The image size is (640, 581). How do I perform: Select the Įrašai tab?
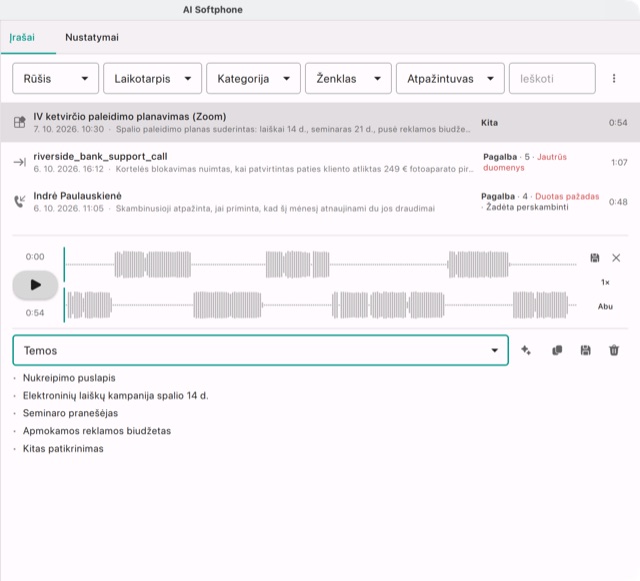point(22,37)
